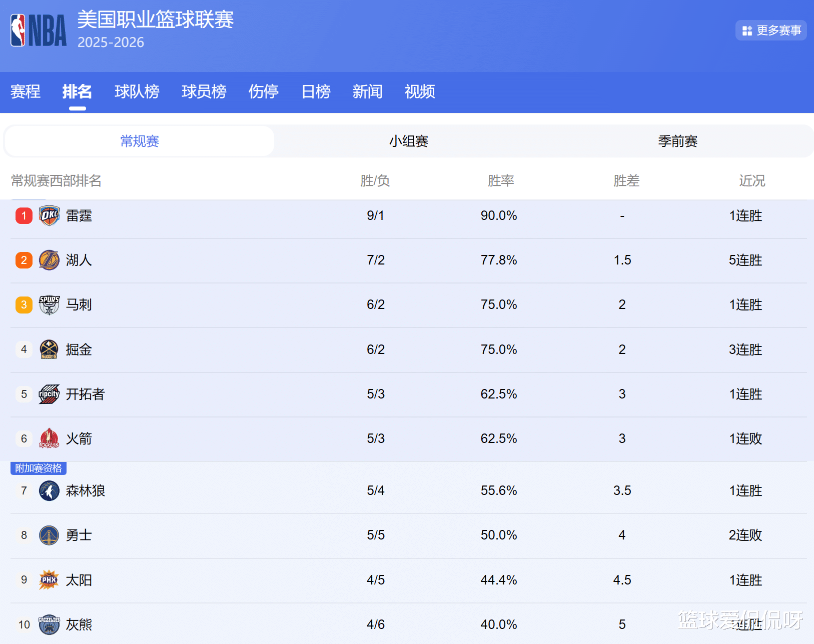Click the 近况 recent form column header
814x644 pixels.
tap(752, 180)
